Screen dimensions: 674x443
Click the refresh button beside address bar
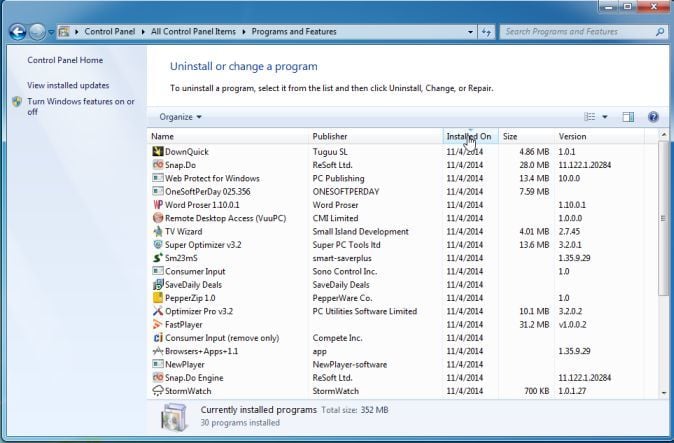point(486,32)
